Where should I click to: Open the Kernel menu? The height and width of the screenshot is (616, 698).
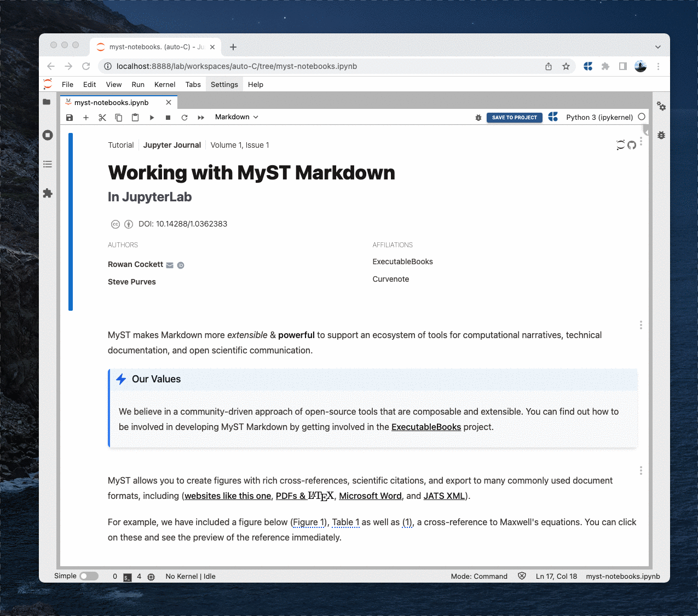click(x=165, y=84)
